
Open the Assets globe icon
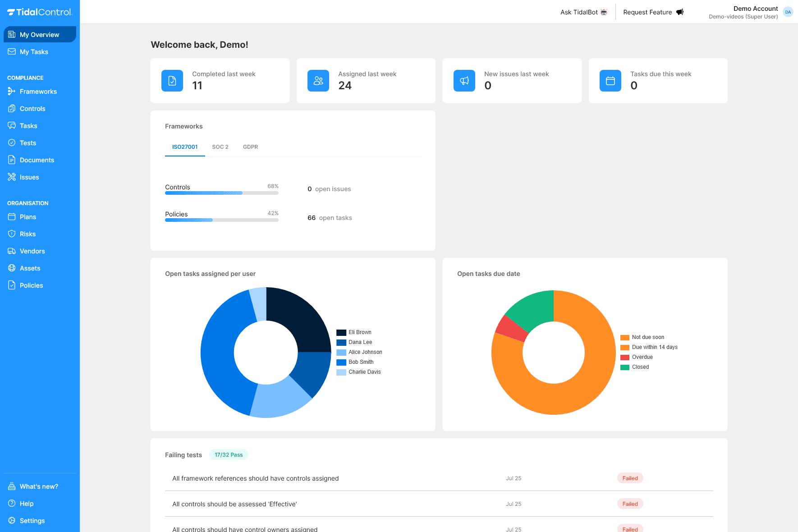(12, 268)
